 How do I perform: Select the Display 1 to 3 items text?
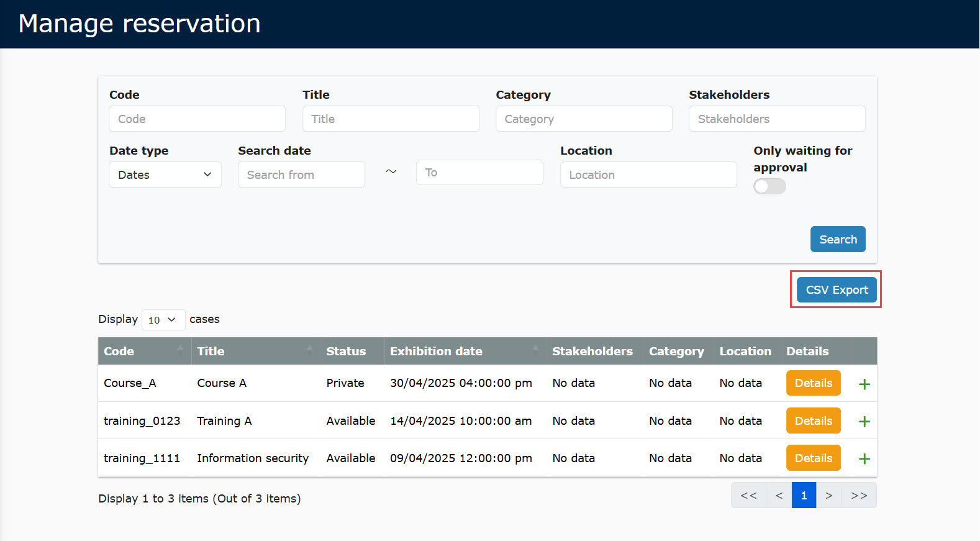[199, 498]
